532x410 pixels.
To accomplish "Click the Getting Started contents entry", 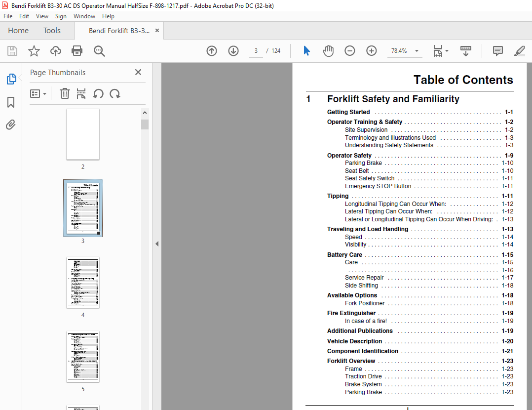I will click(x=420, y=112).
